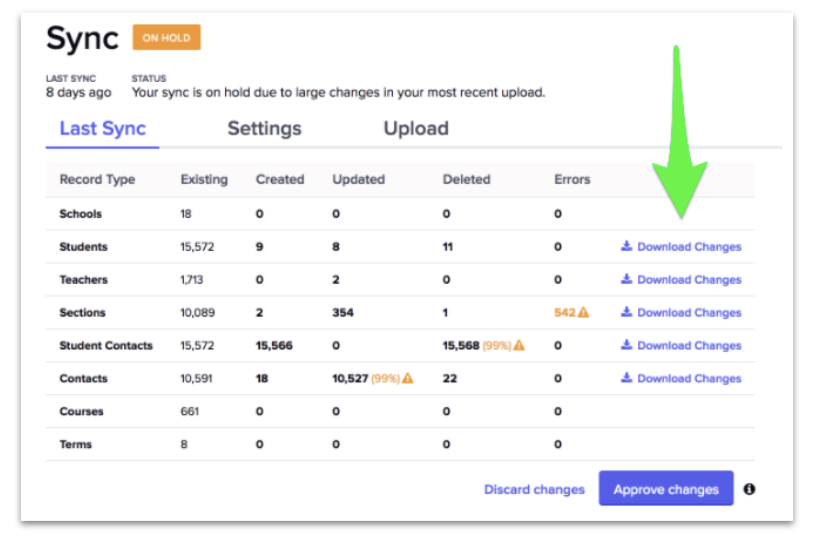The height and width of the screenshot is (546, 816).
Task: Click the 8 days ago text
Action: point(79,93)
